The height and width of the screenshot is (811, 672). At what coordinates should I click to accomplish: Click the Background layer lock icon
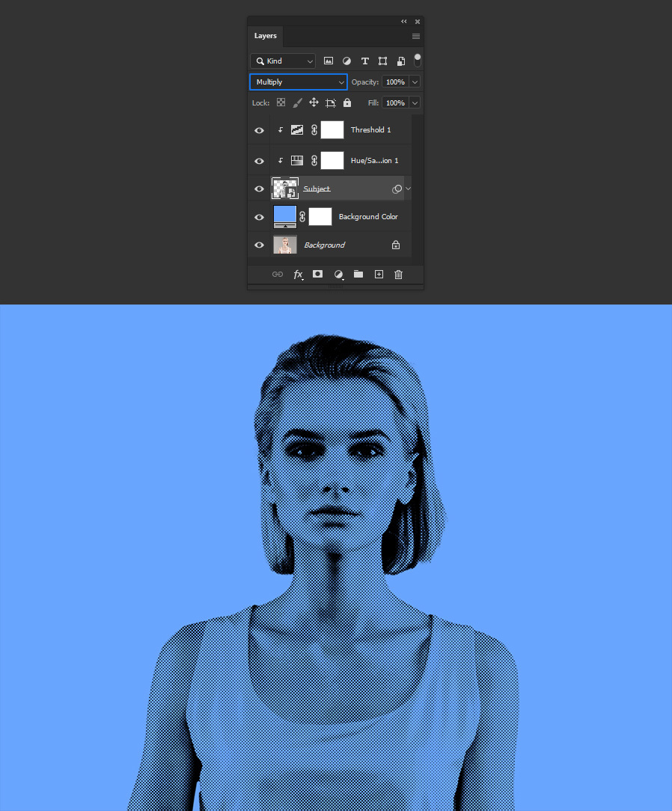click(396, 245)
